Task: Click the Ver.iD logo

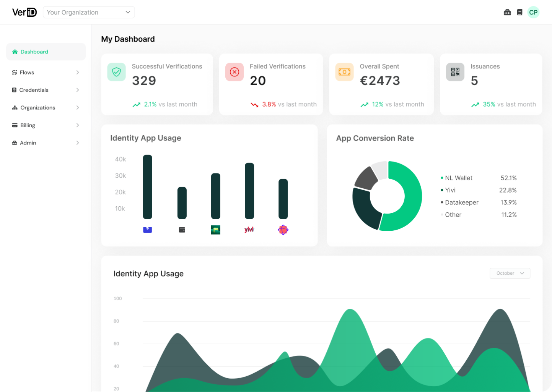Action: [24, 12]
